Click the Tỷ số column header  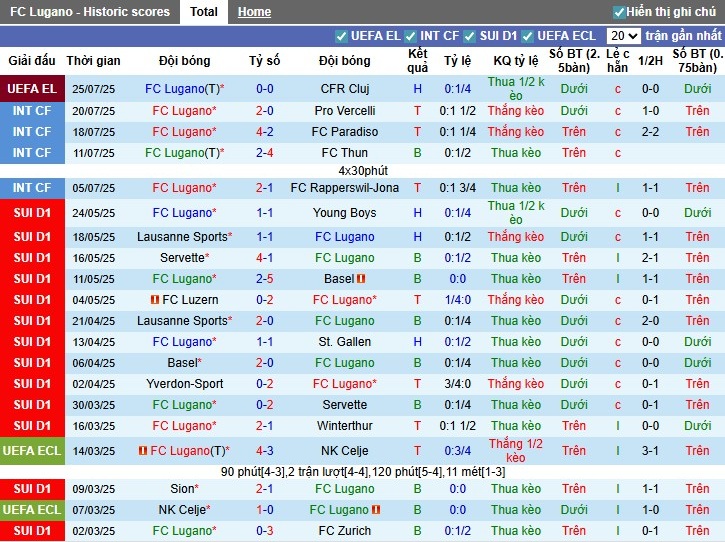tap(264, 61)
